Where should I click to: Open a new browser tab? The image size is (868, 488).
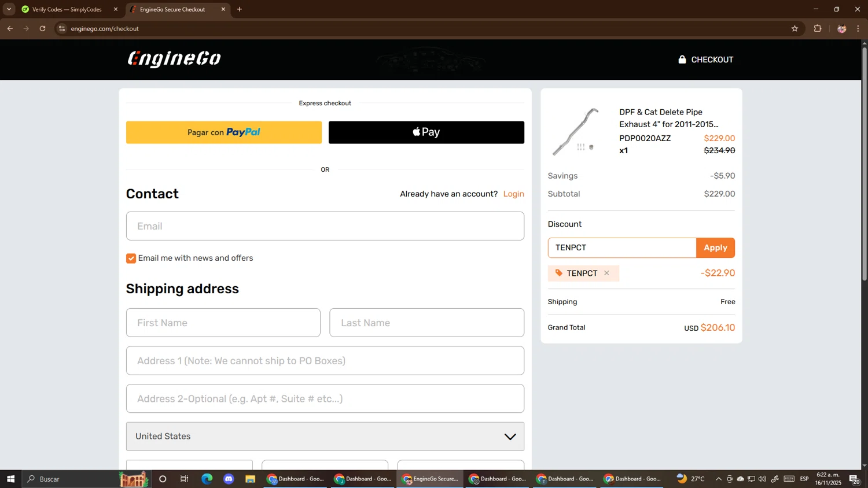coord(240,9)
